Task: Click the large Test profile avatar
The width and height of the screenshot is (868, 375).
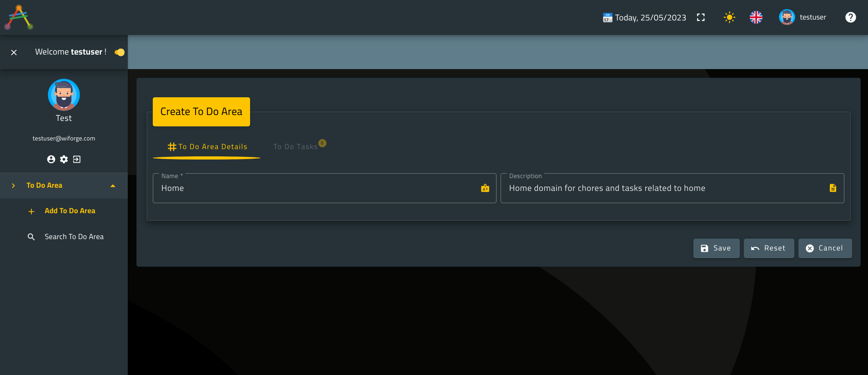Action: pos(64,95)
